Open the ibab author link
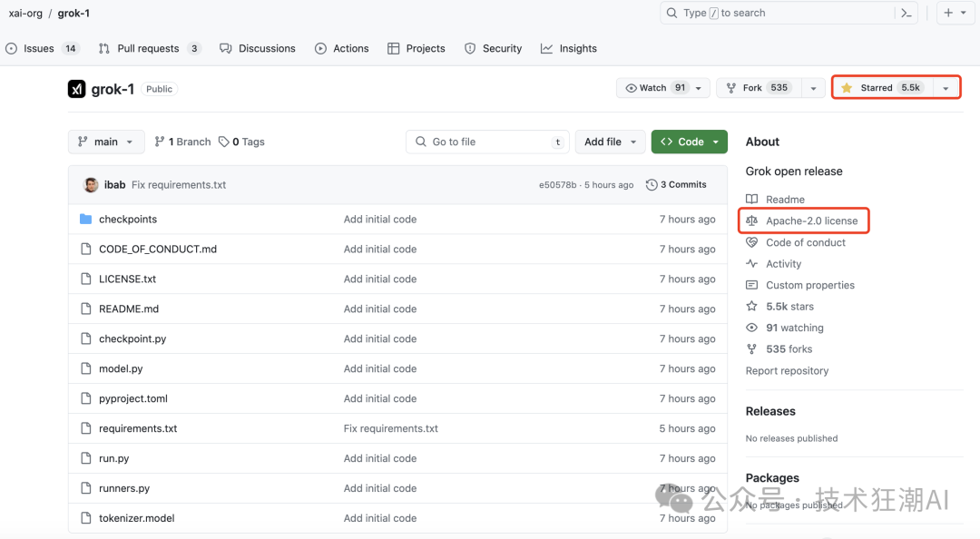This screenshot has width=980, height=539. (x=114, y=184)
